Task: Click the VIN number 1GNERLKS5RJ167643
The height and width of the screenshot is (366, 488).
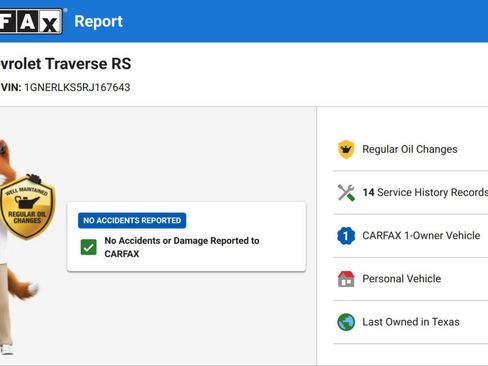Action: tap(77, 87)
